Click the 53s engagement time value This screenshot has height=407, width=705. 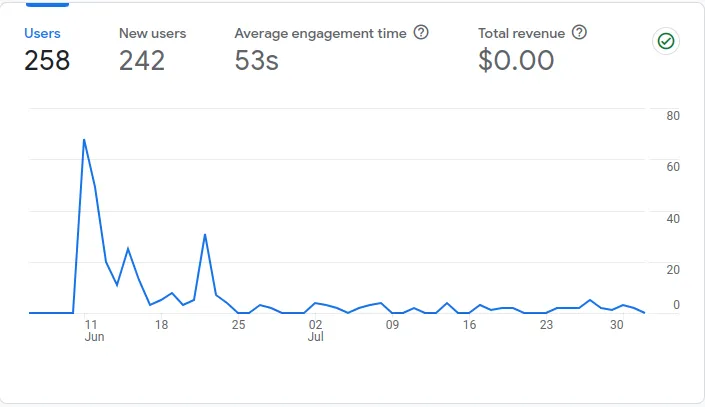click(x=256, y=61)
